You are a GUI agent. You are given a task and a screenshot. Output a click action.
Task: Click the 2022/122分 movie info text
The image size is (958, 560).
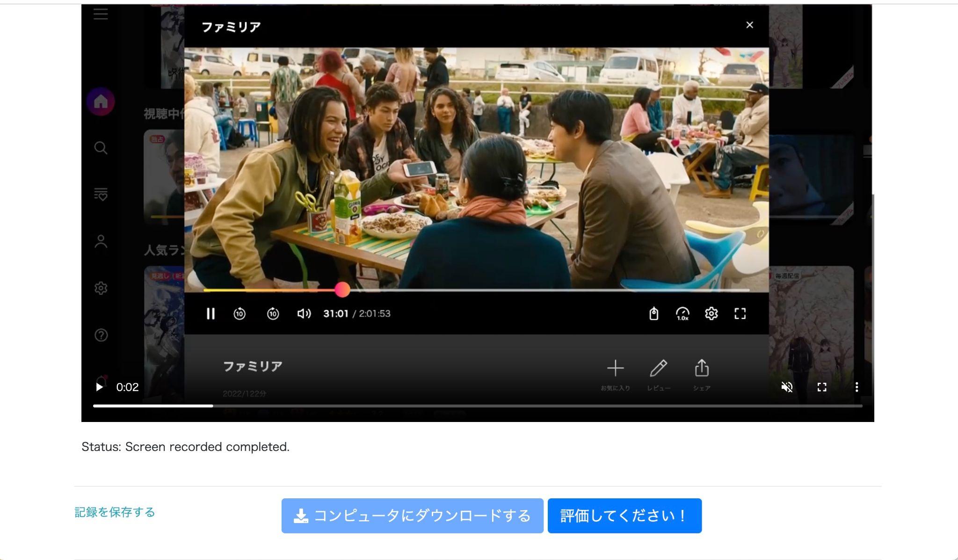(244, 393)
